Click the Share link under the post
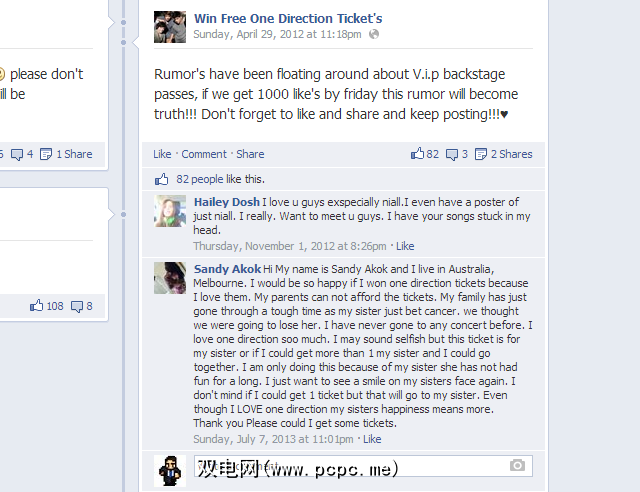The width and height of the screenshot is (640, 492). point(250,154)
